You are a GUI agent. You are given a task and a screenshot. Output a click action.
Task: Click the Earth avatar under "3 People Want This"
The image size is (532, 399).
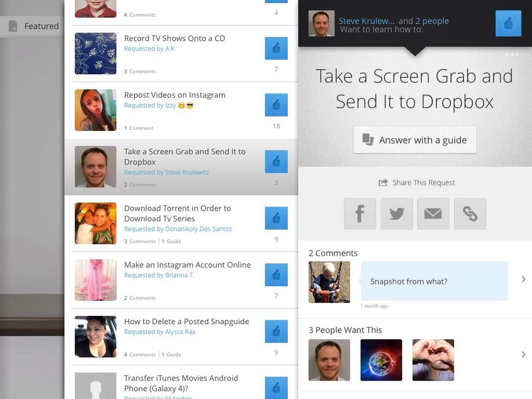tap(381, 359)
